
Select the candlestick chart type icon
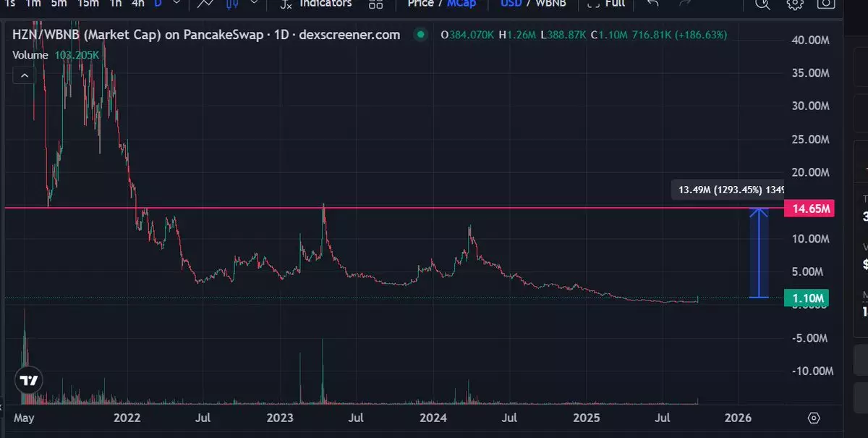232,4
